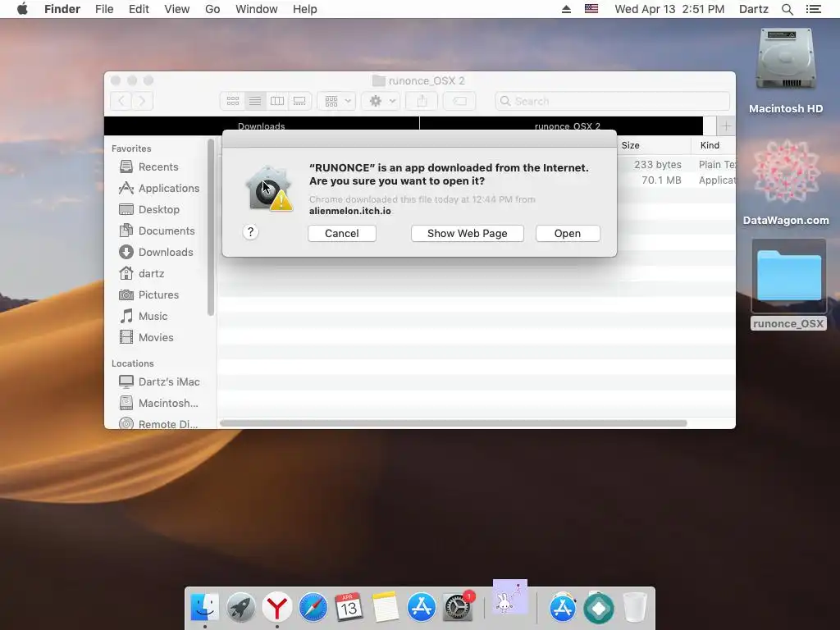Open the gear Action menu dropdown

pyautogui.click(x=381, y=101)
